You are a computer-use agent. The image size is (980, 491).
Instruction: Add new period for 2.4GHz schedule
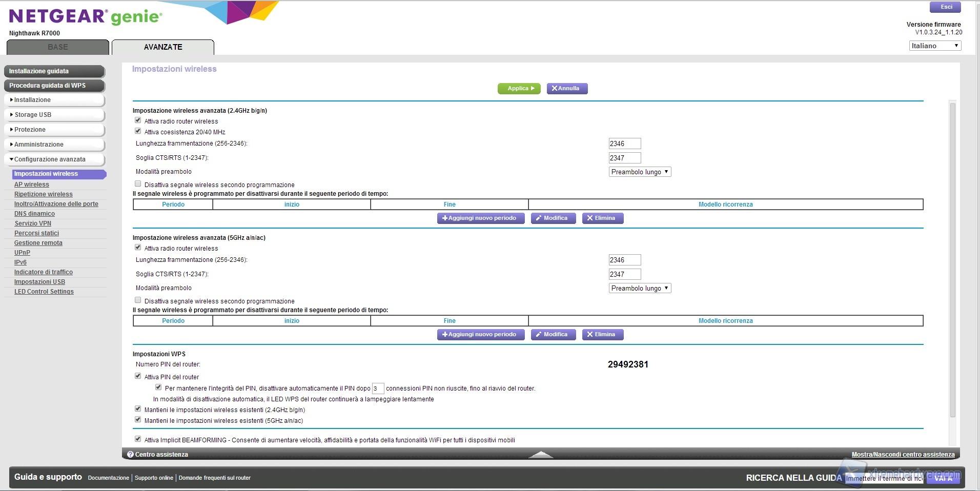coord(480,218)
